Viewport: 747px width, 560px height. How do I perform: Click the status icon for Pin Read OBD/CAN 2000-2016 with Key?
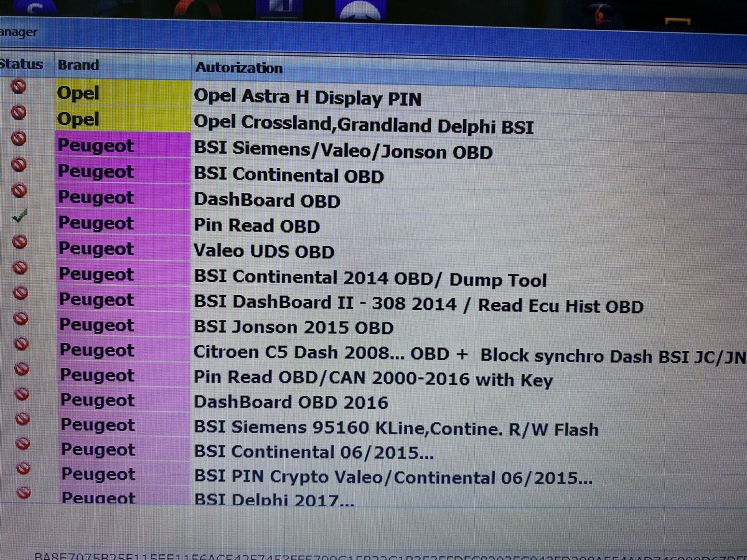click(22, 368)
